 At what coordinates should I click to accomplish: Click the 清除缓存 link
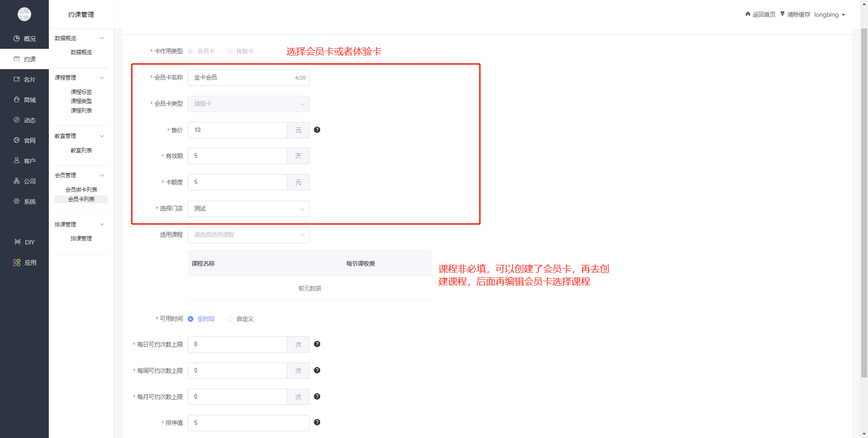coord(798,14)
